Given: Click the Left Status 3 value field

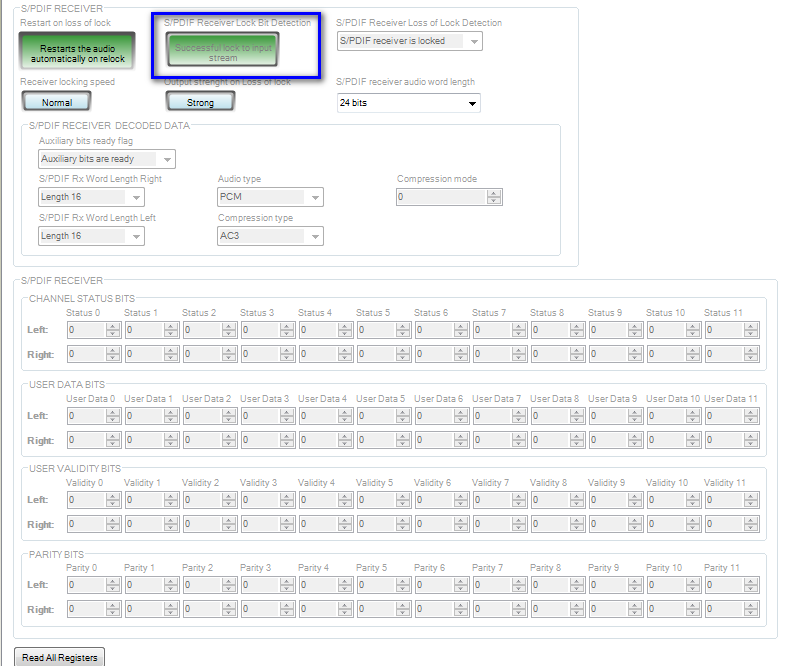Looking at the screenshot, I should coord(261,330).
